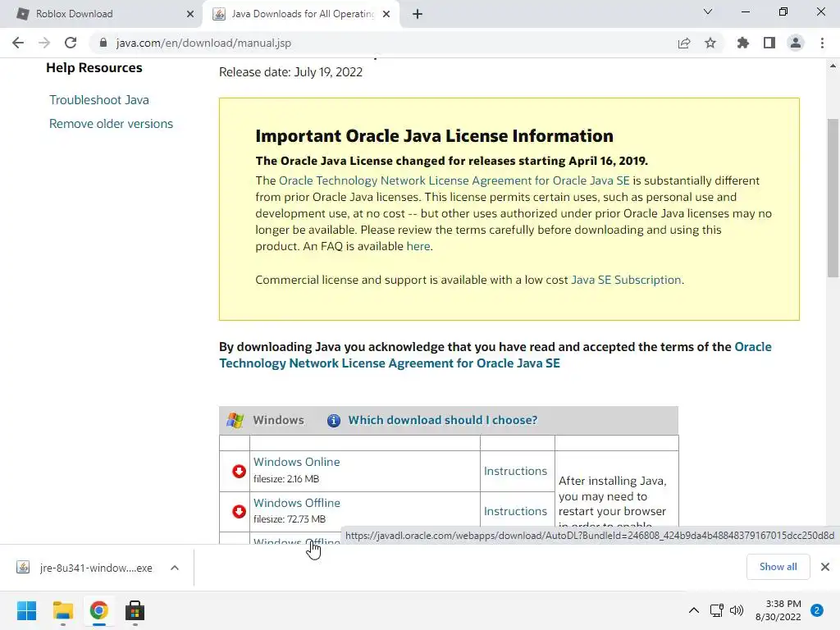Click 'Which download should I choose?'
This screenshot has width=840, height=630.
(x=442, y=421)
